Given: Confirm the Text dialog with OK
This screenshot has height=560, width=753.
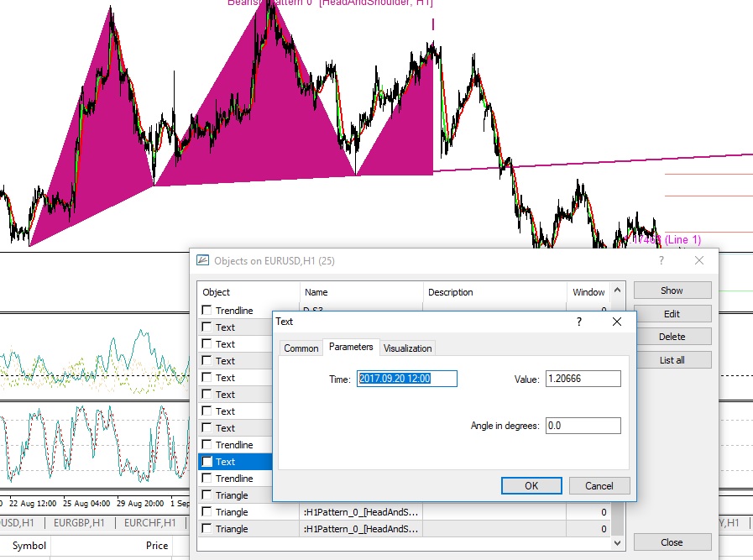Looking at the screenshot, I should click(531, 485).
